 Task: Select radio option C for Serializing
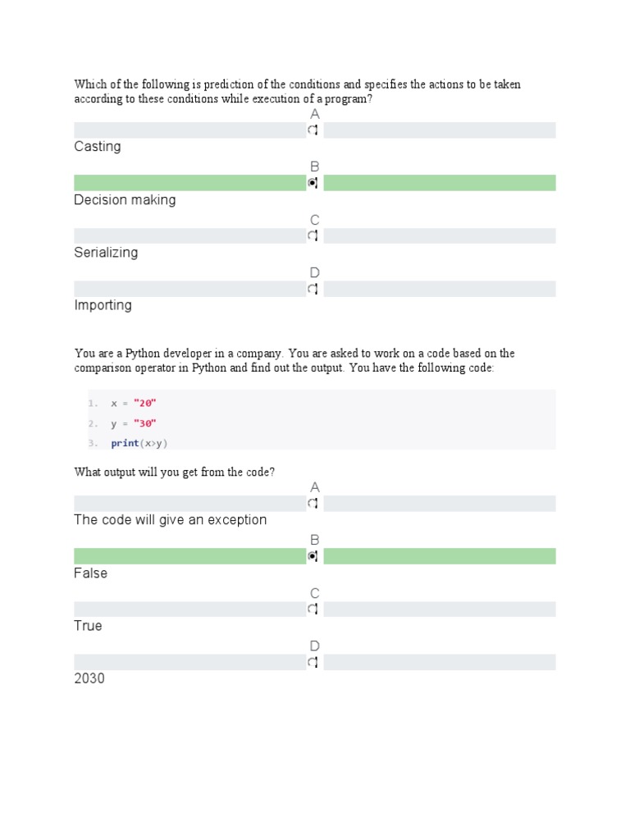313,235
